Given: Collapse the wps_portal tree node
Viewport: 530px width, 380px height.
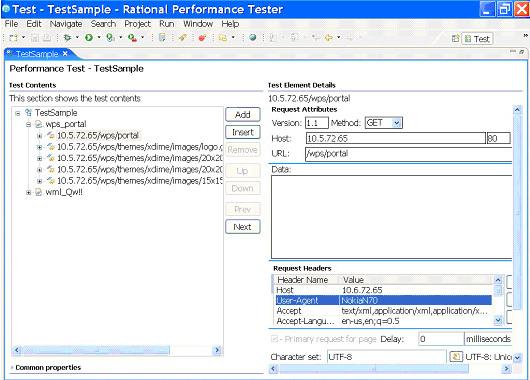Looking at the screenshot, I should click(28, 125).
